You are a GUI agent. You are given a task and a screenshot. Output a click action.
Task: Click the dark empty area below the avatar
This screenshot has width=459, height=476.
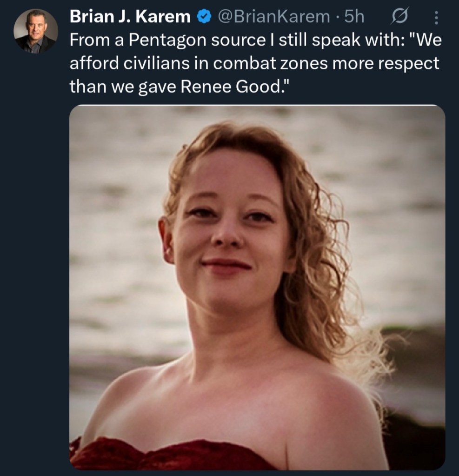(35, 233)
